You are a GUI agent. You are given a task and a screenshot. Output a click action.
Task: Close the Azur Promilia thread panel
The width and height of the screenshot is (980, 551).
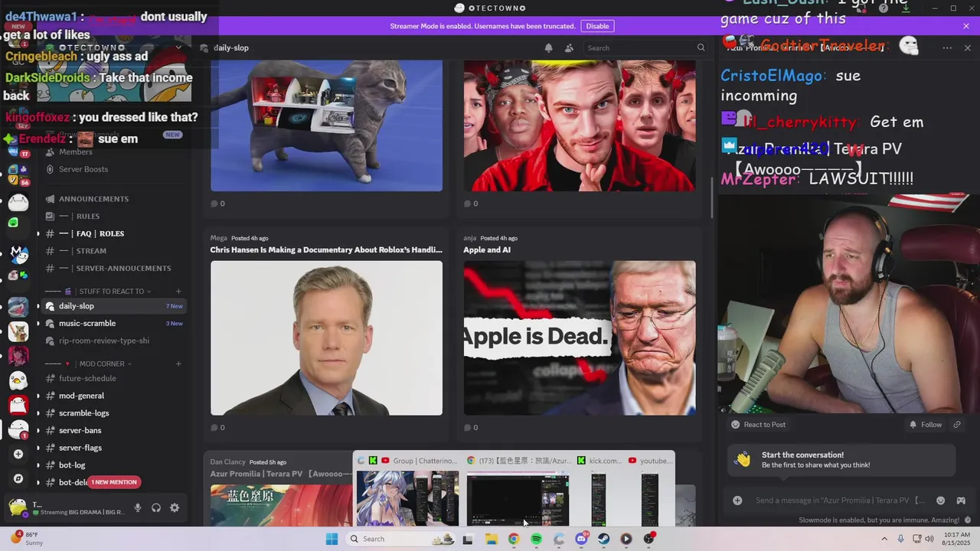(968, 47)
